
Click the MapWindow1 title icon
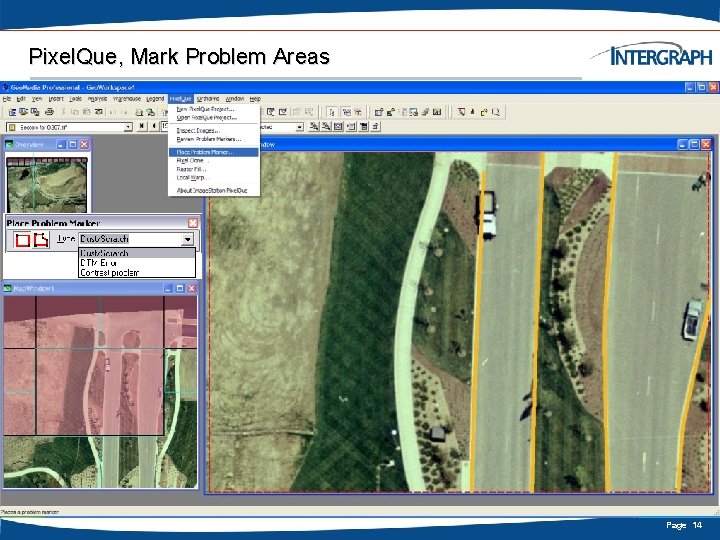point(7,288)
